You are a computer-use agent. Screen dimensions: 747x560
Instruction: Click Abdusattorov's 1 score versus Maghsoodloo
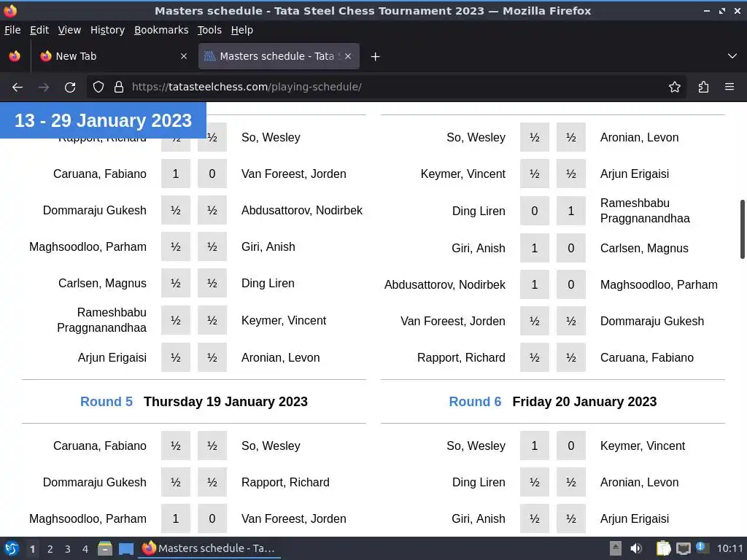[535, 285]
